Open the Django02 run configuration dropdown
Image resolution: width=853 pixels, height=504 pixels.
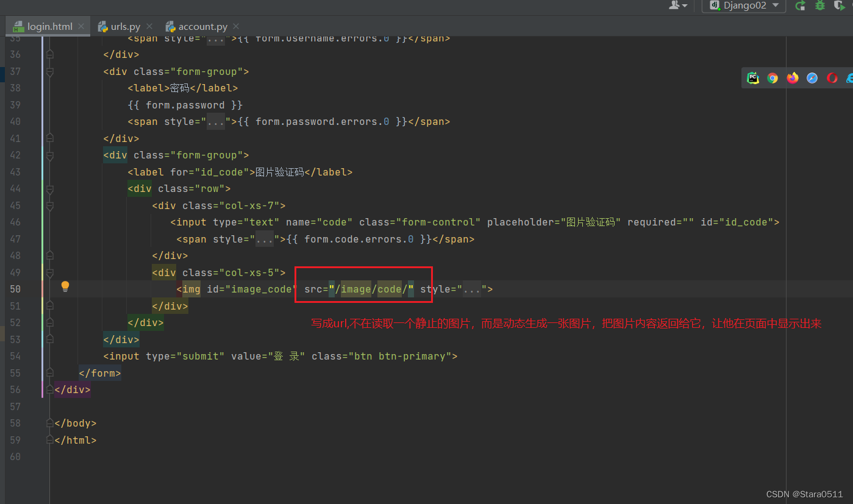pos(744,5)
